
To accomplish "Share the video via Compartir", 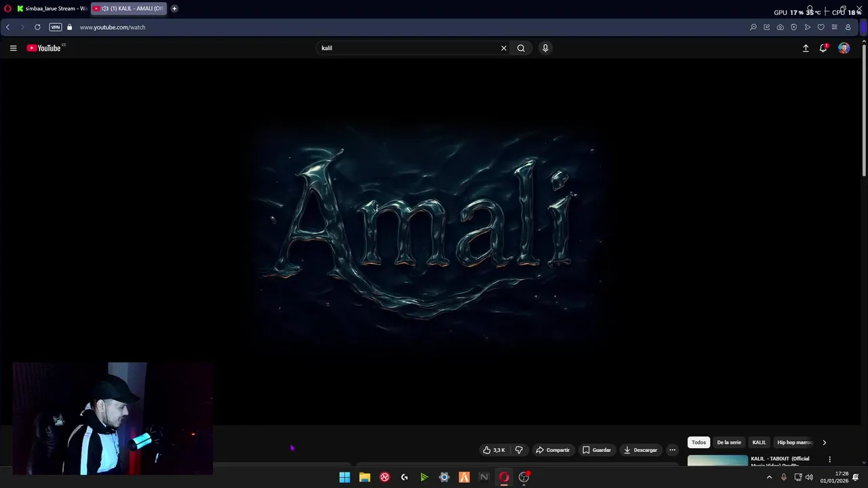I will coord(553,450).
